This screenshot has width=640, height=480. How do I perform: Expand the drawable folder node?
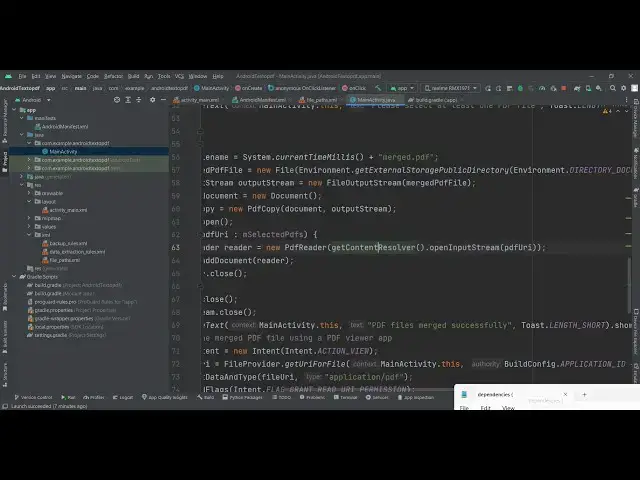[29, 193]
